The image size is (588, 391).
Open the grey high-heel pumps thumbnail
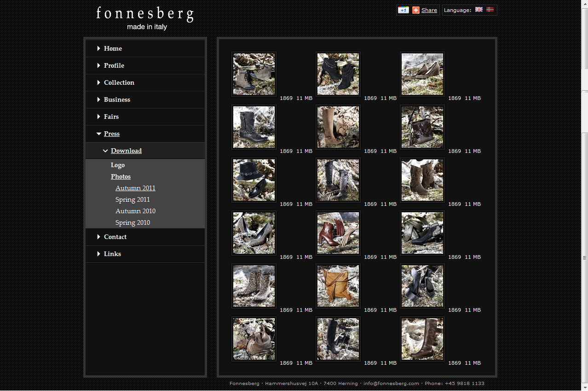coord(254,233)
